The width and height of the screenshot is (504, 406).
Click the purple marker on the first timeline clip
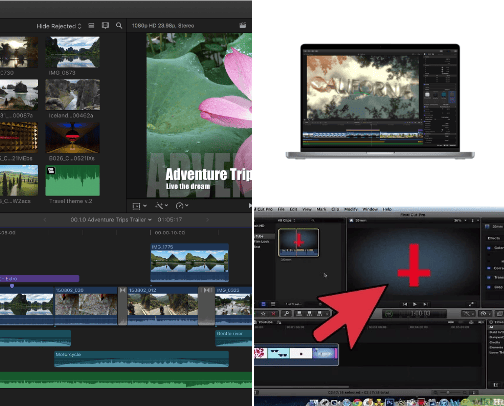click(x=12, y=286)
